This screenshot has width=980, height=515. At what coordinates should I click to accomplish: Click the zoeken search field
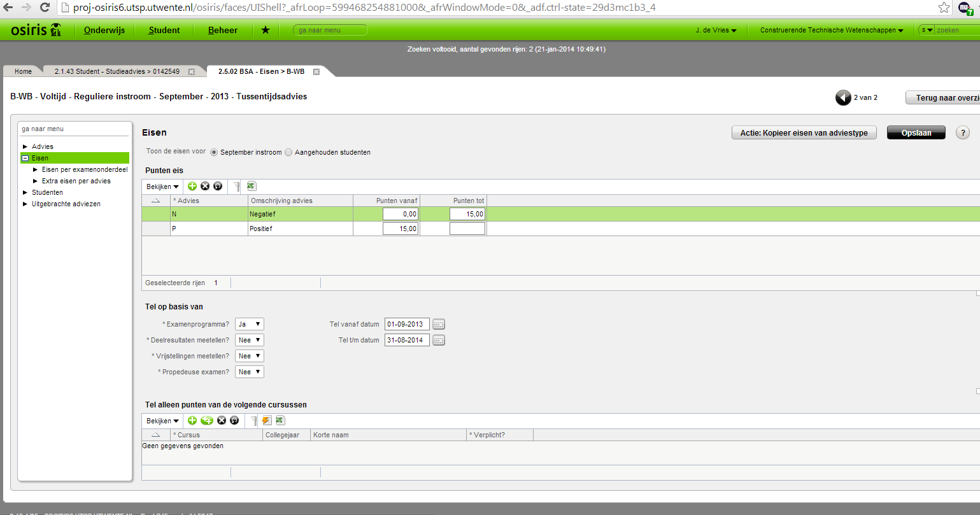pos(957,30)
